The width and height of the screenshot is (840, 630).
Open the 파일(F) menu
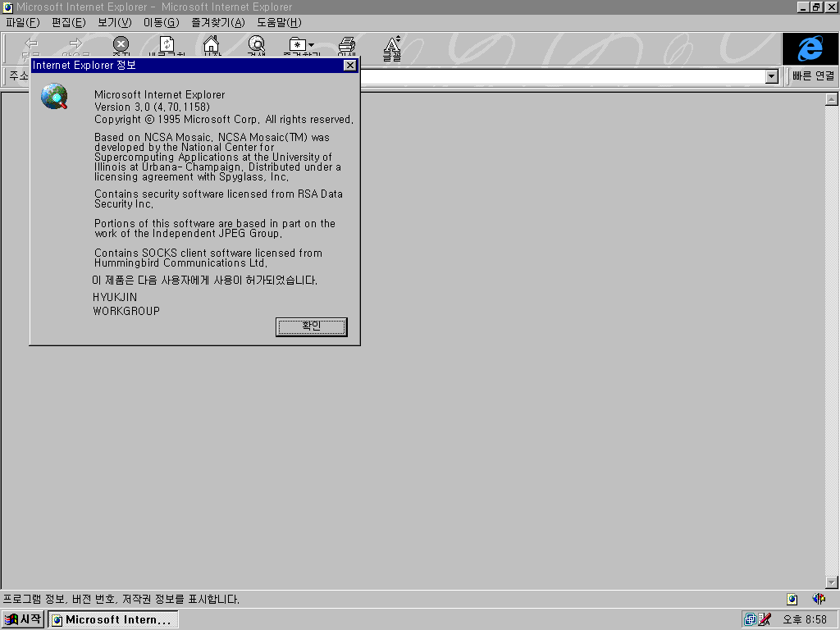coord(22,22)
